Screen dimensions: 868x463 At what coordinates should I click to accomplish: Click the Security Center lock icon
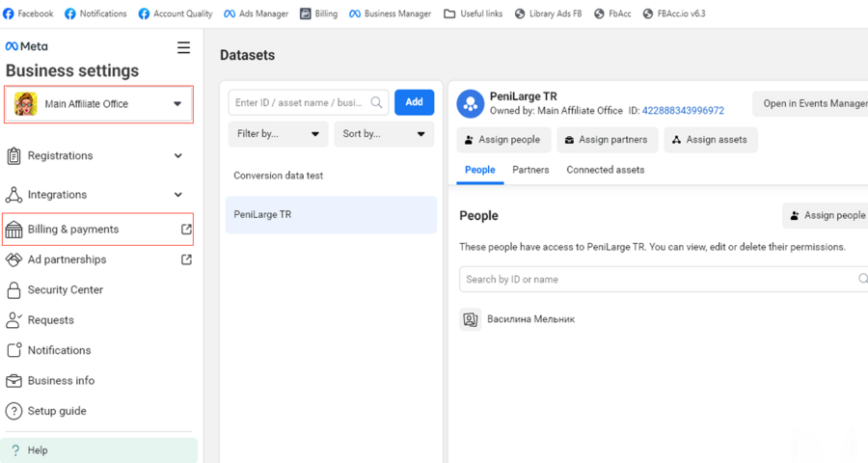coord(14,289)
